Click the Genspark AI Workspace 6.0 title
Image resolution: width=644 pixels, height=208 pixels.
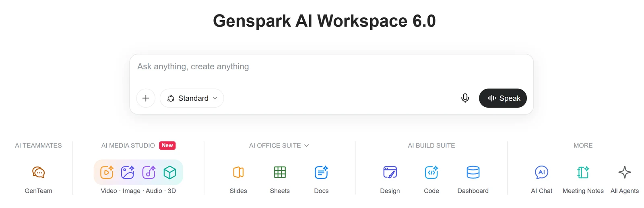click(324, 21)
